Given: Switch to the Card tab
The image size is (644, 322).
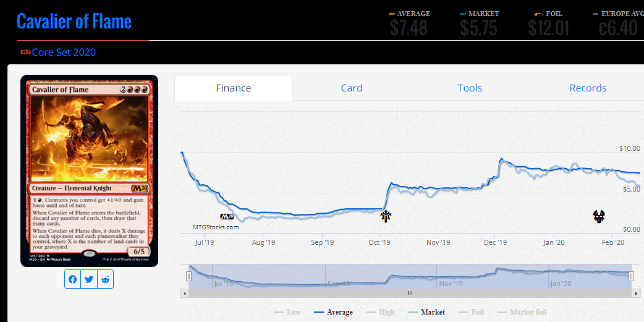Looking at the screenshot, I should [x=352, y=88].
